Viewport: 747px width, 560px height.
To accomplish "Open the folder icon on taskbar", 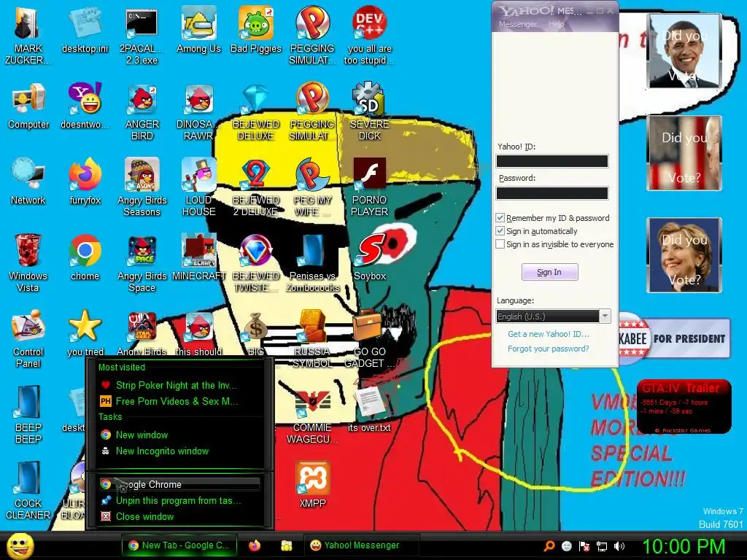I will point(286,545).
